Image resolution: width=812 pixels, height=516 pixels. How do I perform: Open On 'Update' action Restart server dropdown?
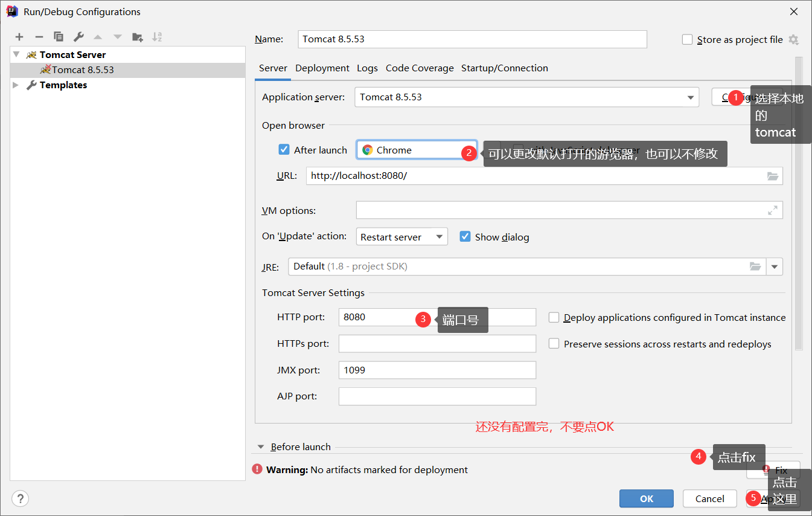click(x=401, y=237)
